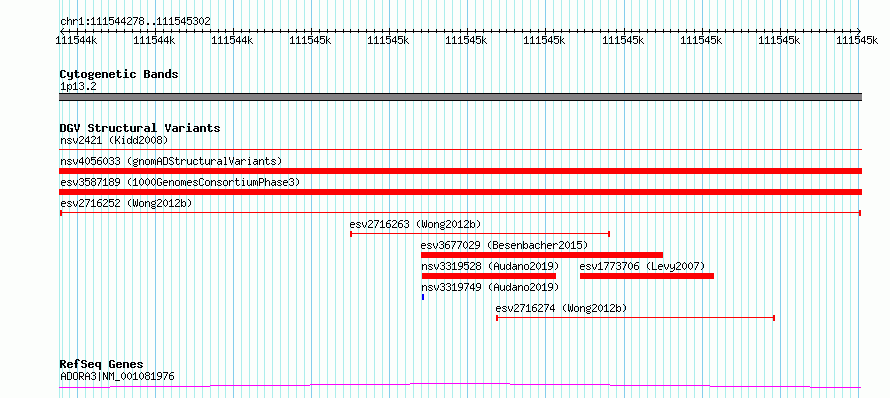Click the thin red nsv2421 variant line

coord(460,149)
